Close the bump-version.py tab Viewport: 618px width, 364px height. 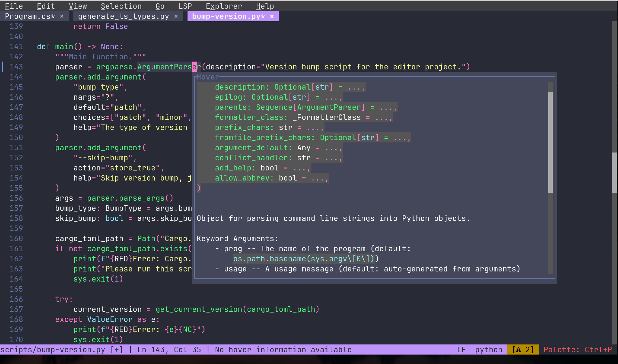click(x=272, y=17)
